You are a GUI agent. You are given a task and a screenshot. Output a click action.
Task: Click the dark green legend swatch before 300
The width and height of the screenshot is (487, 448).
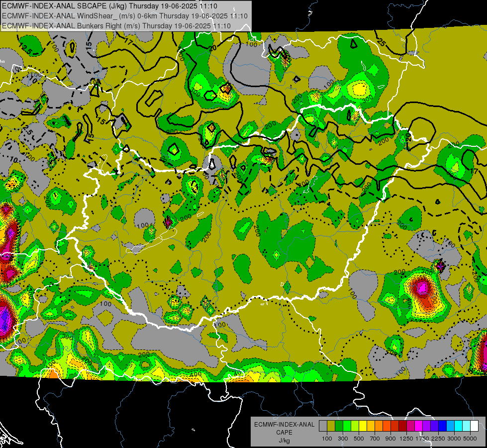[x=339, y=426]
